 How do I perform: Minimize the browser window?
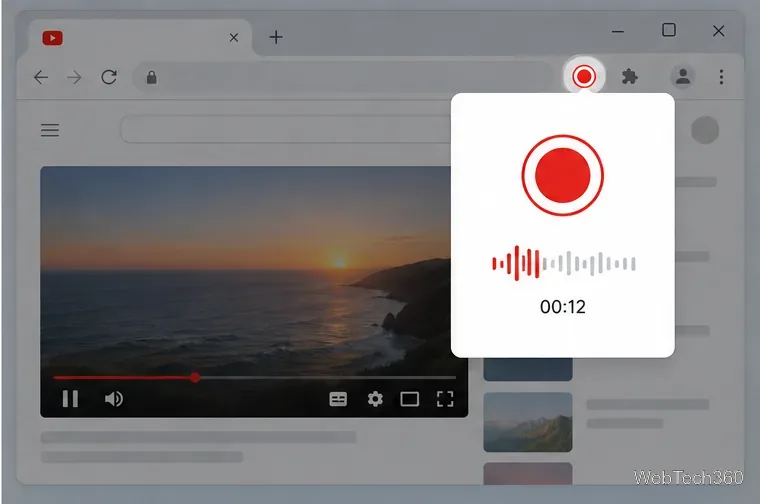(x=618, y=32)
